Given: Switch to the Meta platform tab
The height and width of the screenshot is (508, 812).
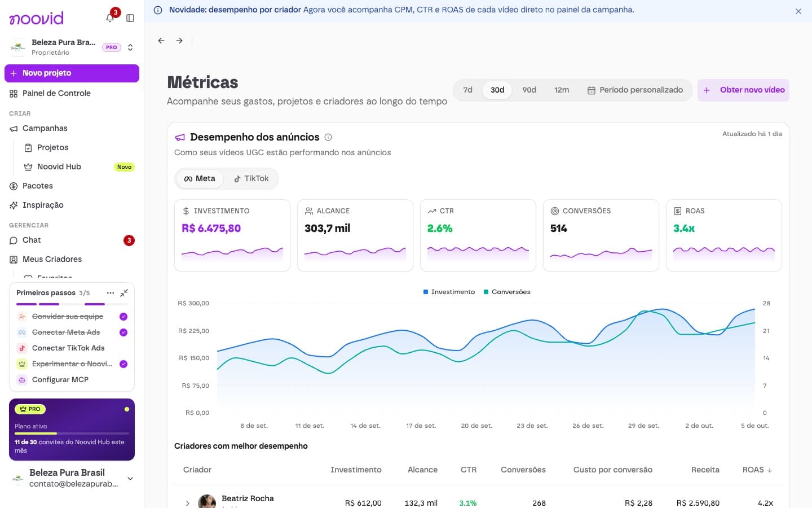Looking at the screenshot, I should pos(200,179).
